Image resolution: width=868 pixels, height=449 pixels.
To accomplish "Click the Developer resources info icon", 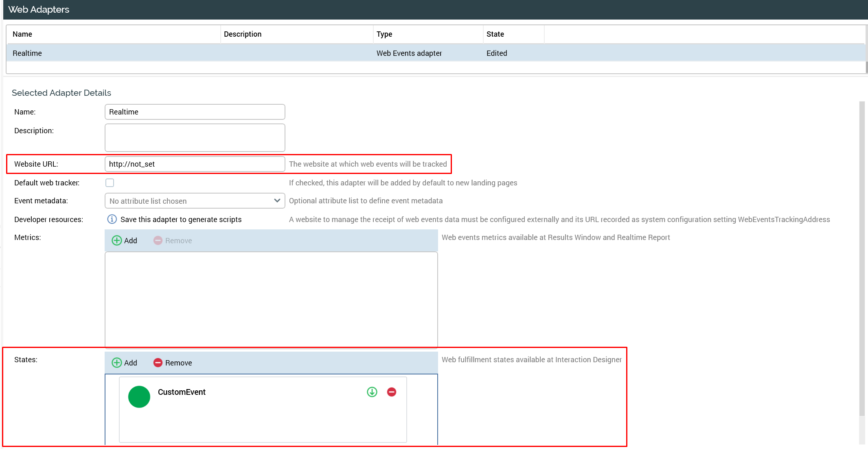I will coord(112,219).
